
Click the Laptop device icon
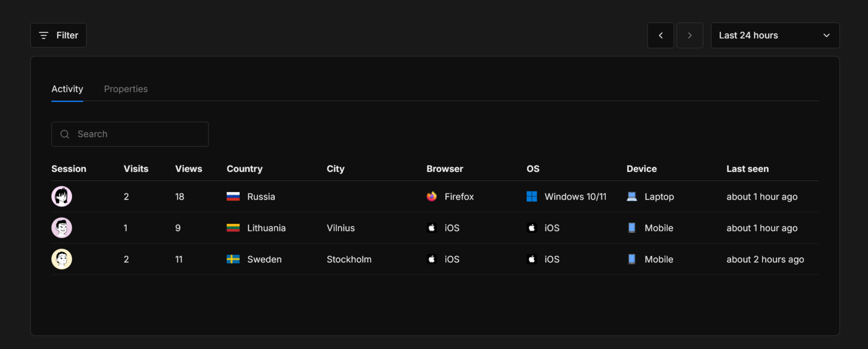(x=632, y=197)
